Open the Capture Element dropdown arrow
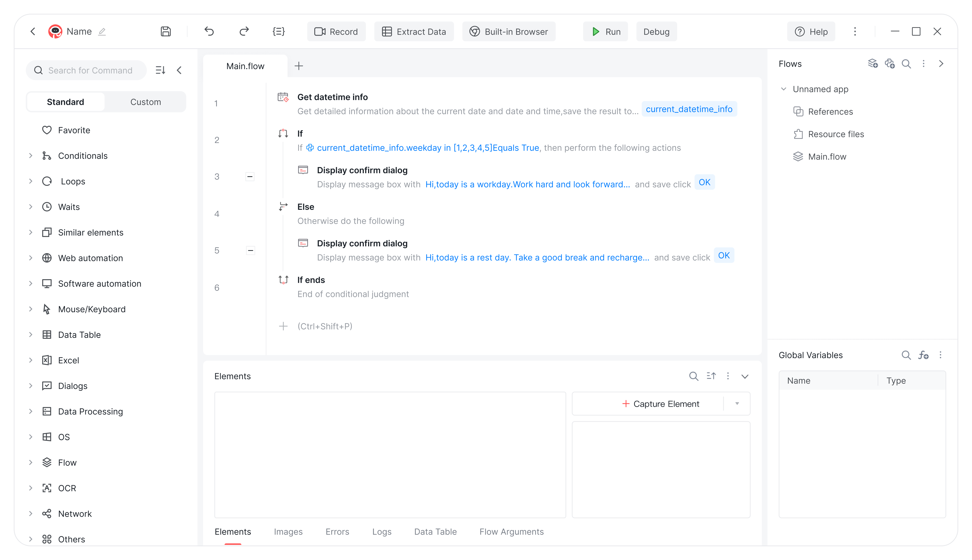 737,404
